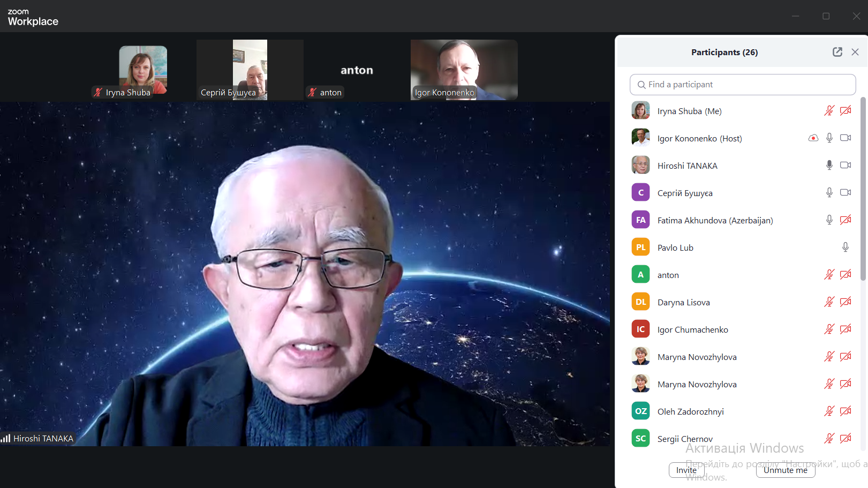868x488 pixels.
Task: Click the PL avatar for Pavlo Lub
Action: 640,247
